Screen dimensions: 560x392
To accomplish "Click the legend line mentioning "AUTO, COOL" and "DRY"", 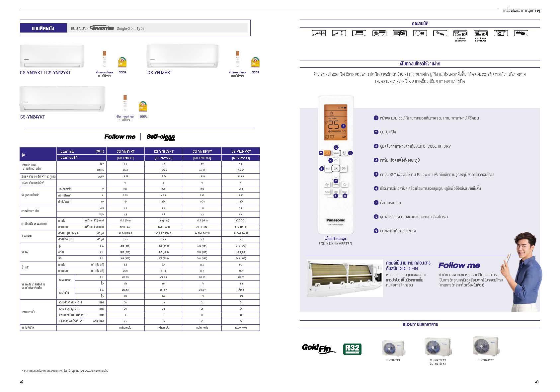I will [415, 146].
